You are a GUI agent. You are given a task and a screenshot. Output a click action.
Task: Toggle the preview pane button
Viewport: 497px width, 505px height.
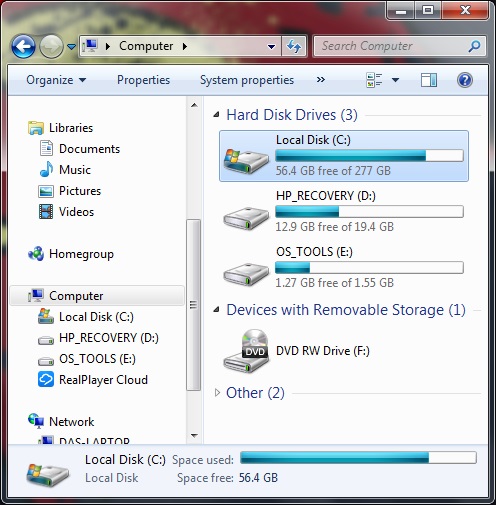[429, 80]
